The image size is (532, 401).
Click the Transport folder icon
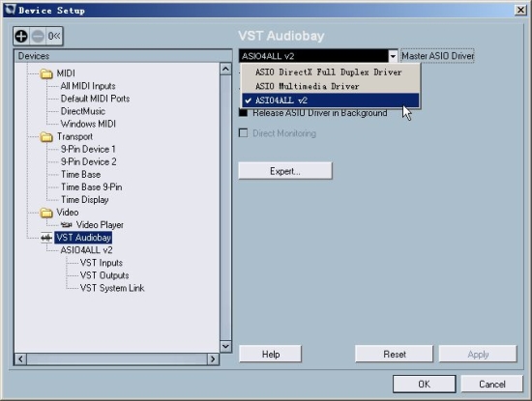pyautogui.click(x=46, y=137)
